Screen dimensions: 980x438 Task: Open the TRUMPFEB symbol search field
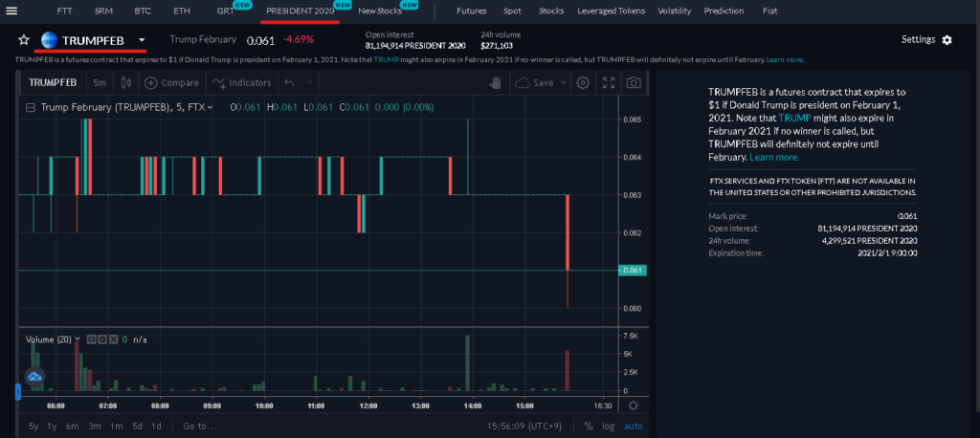pos(54,82)
